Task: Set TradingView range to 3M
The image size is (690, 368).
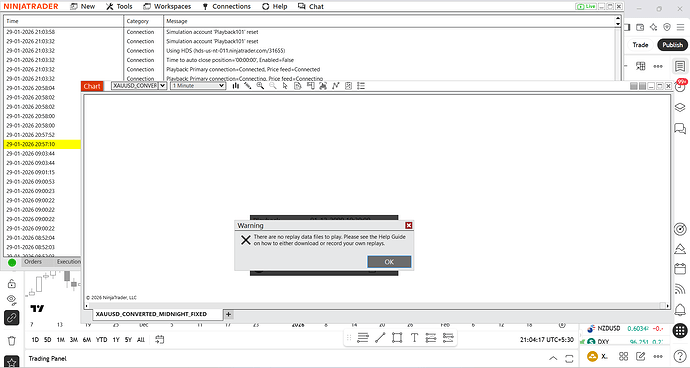Action: point(73,340)
